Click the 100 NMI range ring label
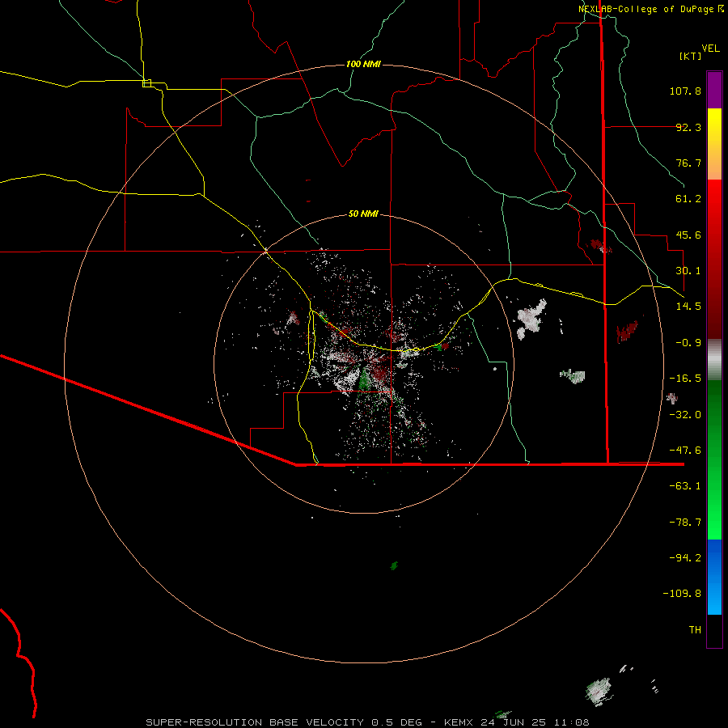This screenshot has height=728, width=728. tap(363, 64)
